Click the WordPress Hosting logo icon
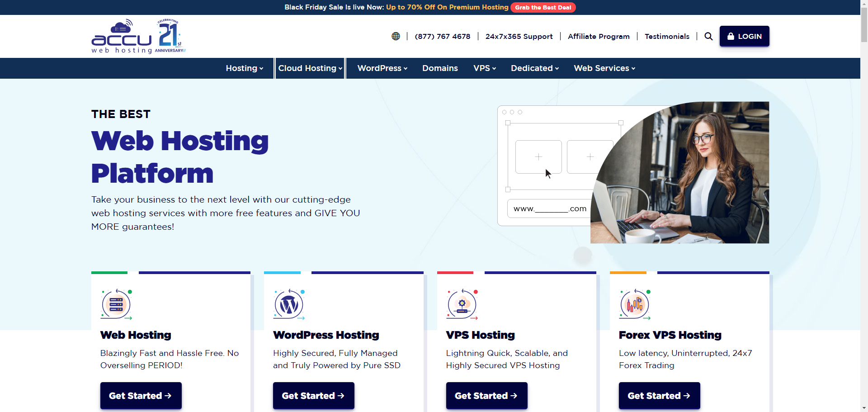This screenshot has height=412, width=868. coord(289,304)
